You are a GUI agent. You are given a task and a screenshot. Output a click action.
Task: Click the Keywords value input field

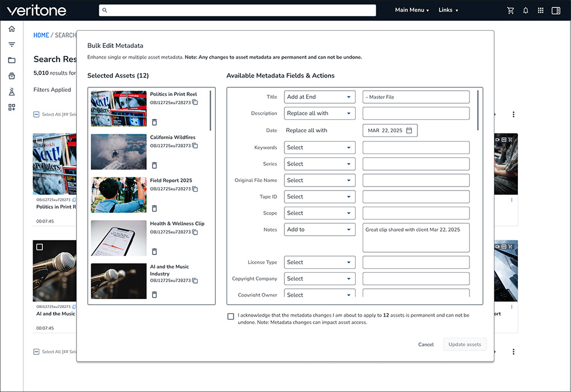click(416, 147)
